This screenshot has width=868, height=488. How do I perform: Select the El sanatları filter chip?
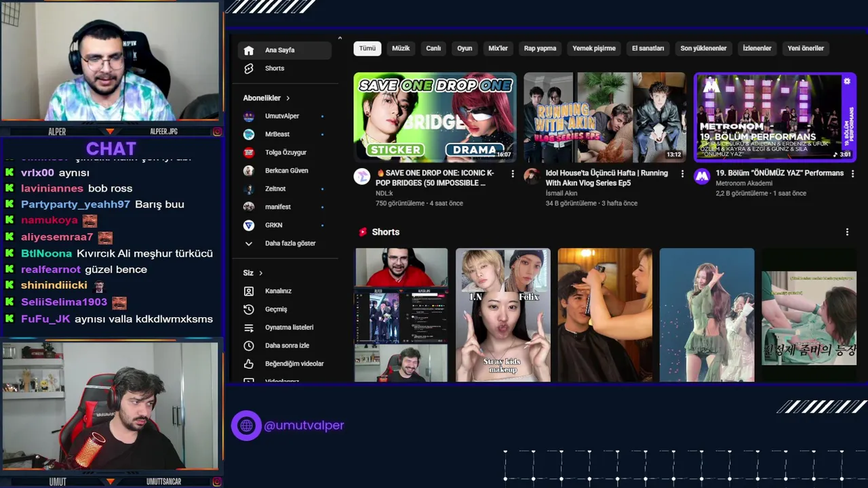click(648, 49)
